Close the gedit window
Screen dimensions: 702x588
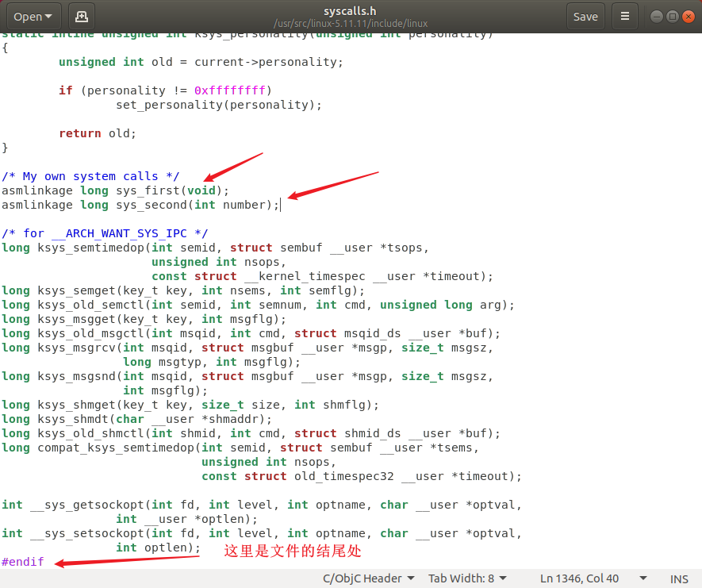tap(689, 17)
